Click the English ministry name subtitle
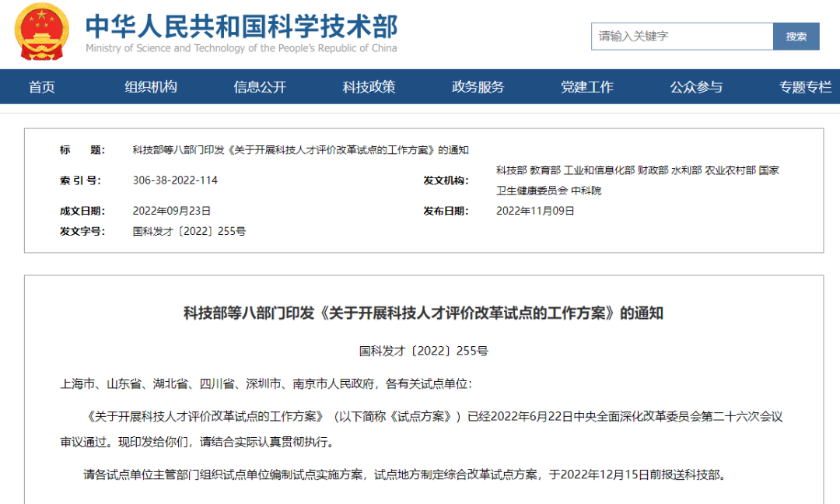840x504 pixels. (241, 48)
